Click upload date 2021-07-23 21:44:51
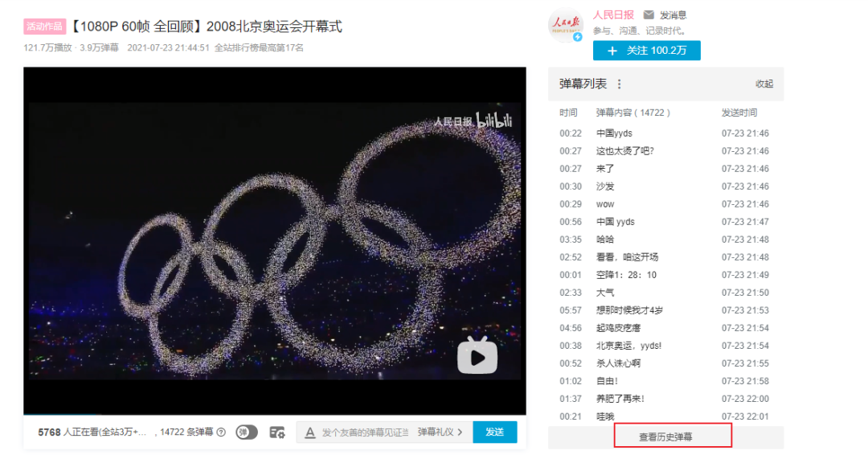The height and width of the screenshot is (455, 868). [168, 48]
